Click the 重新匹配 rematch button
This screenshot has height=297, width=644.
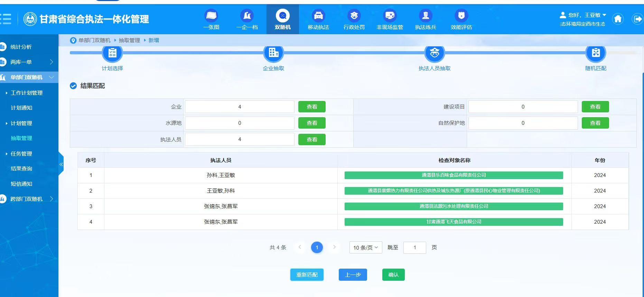click(x=307, y=275)
